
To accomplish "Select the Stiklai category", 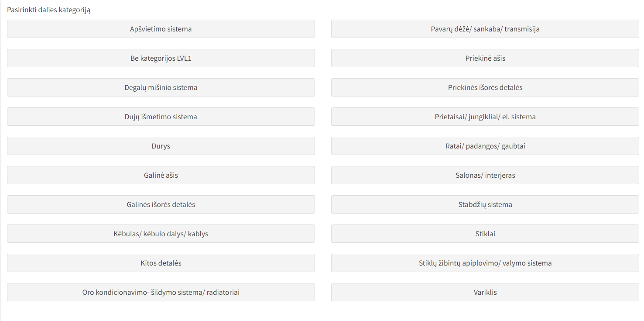I will tap(485, 234).
